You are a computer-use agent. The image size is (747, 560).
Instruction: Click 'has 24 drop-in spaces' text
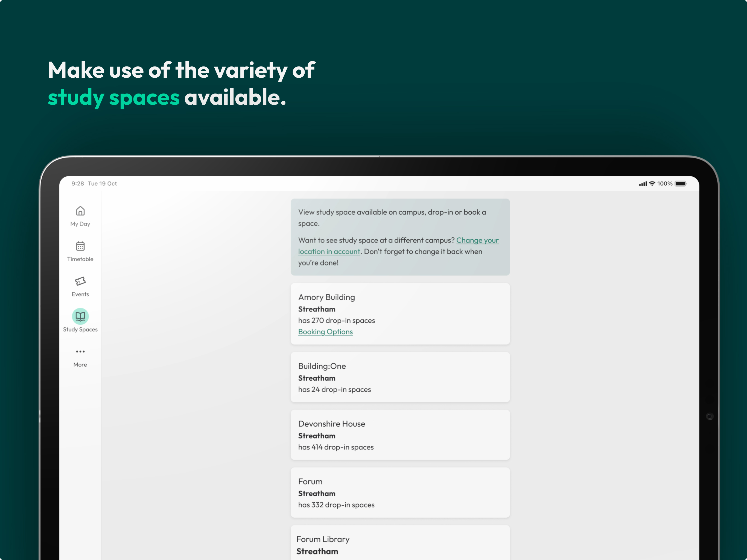[334, 389]
